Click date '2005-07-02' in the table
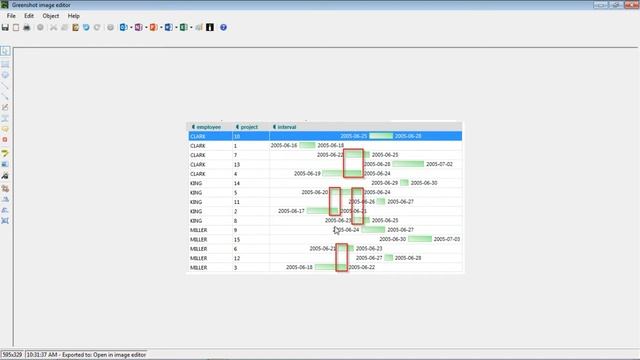Viewport: 640px width, 360px height. (439, 164)
